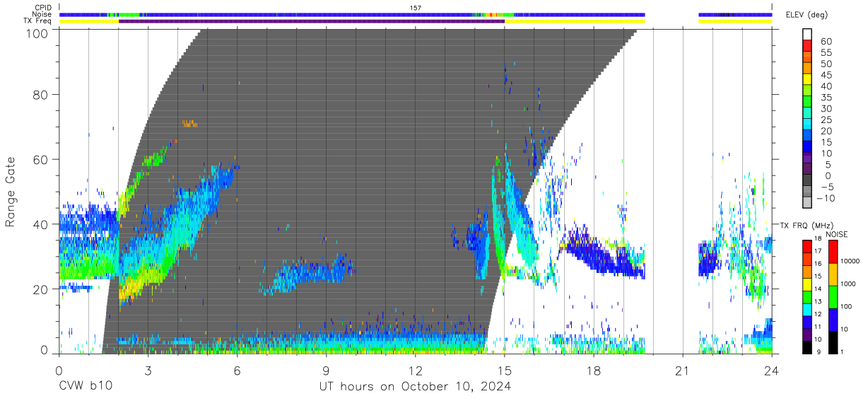
Task: Click the CPID label at top left
Action: pyautogui.click(x=42, y=8)
